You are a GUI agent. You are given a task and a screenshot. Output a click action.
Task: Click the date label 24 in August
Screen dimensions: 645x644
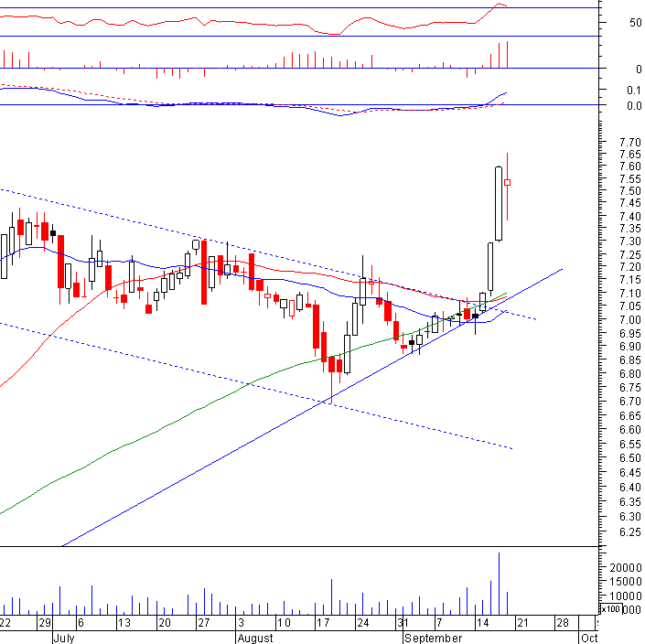tap(363, 623)
